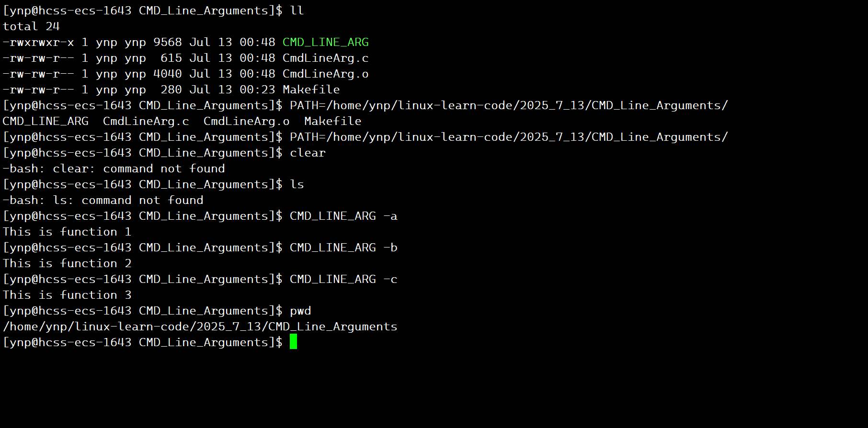This screenshot has width=868, height=428.
Task: Click the 'This is function 2' output
Action: click(67, 263)
